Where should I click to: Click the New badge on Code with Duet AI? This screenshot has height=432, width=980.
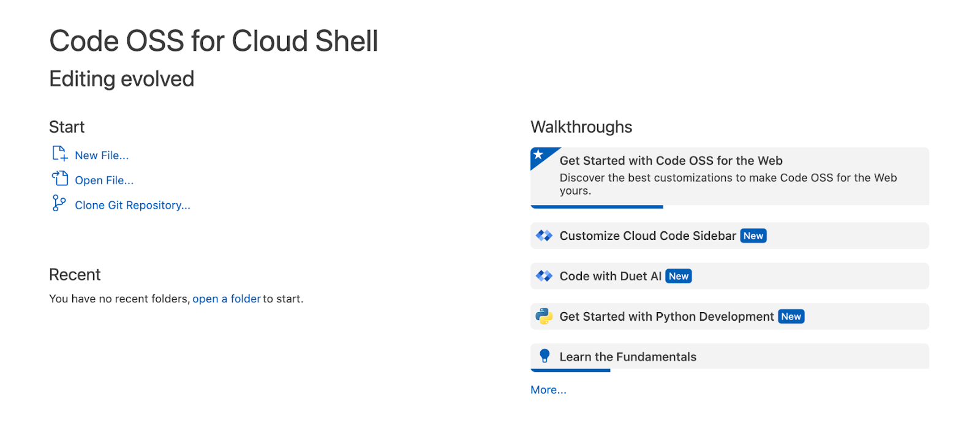coord(678,275)
